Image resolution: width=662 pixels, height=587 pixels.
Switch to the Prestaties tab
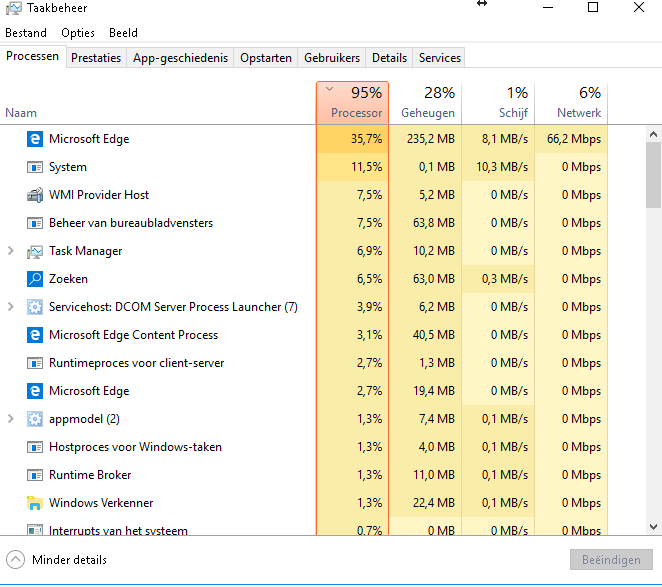tap(96, 58)
